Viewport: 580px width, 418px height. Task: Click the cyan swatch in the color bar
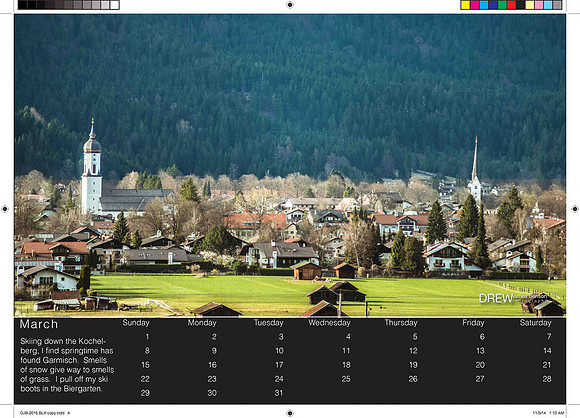click(x=484, y=5)
